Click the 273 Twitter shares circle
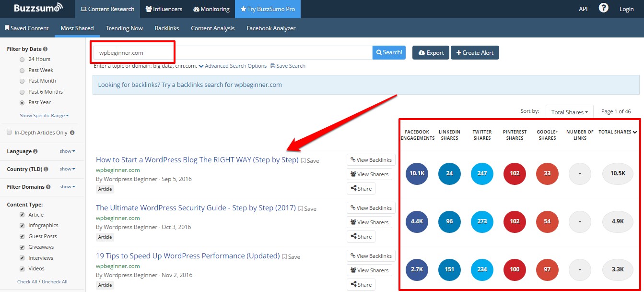The height and width of the screenshot is (292, 644). coord(482,221)
